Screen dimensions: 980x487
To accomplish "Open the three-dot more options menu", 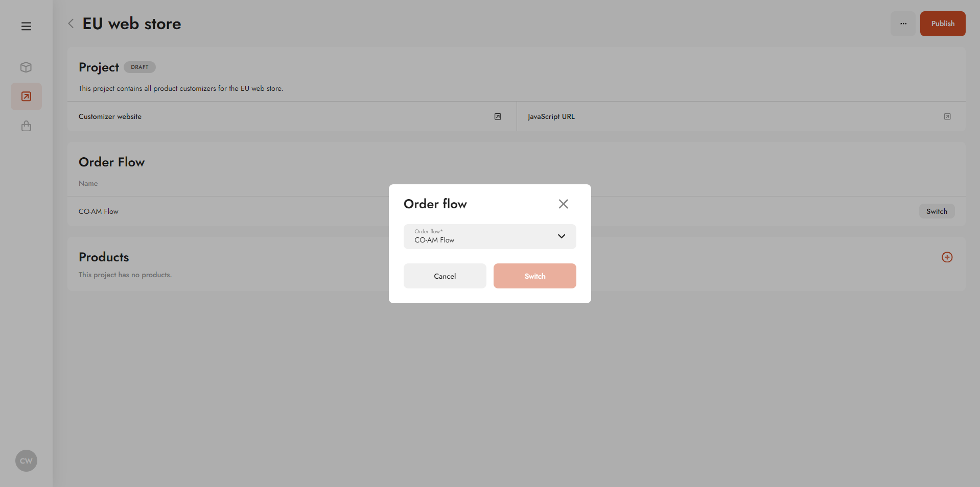I will [903, 23].
